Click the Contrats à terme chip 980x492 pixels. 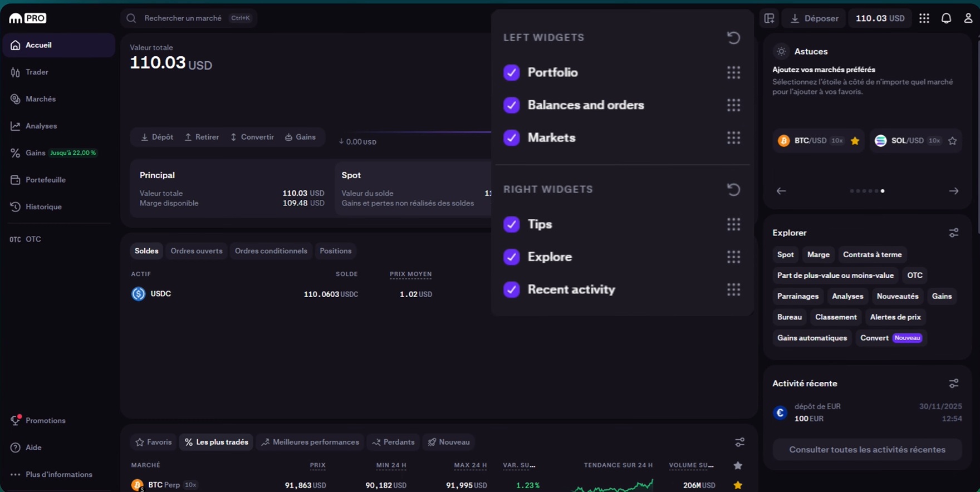point(872,255)
